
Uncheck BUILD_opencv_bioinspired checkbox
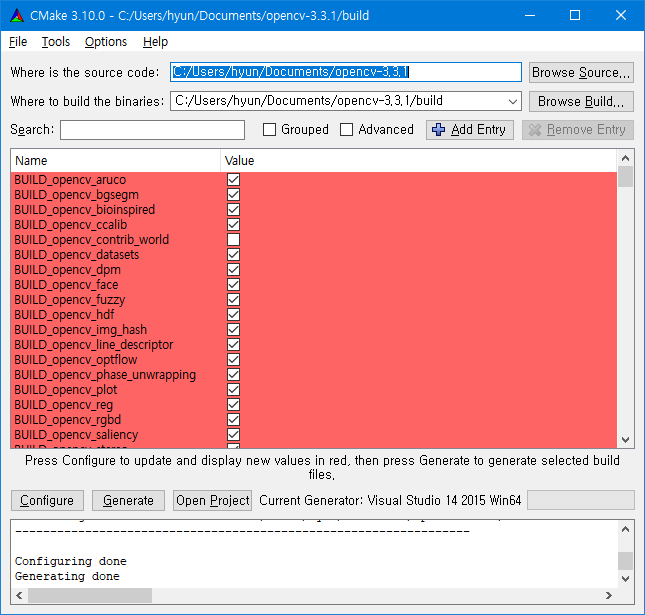click(233, 210)
